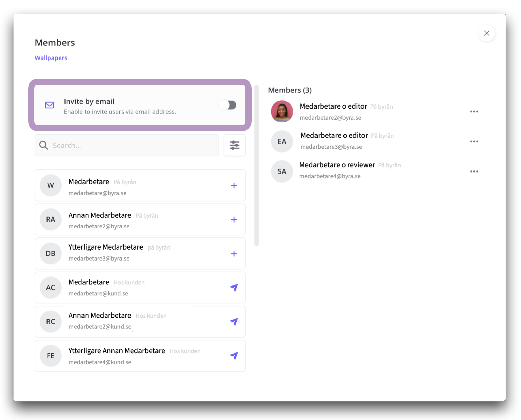Image resolution: width=521 pixels, height=420 pixels.
Task: Click the photo avatar of Medarbetare o editor
Action: [x=282, y=111]
